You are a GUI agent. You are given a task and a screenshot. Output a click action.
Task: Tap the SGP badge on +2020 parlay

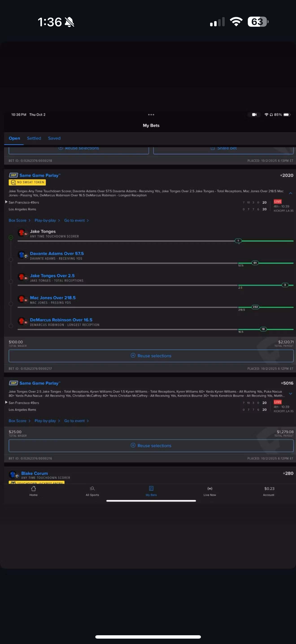(13, 175)
